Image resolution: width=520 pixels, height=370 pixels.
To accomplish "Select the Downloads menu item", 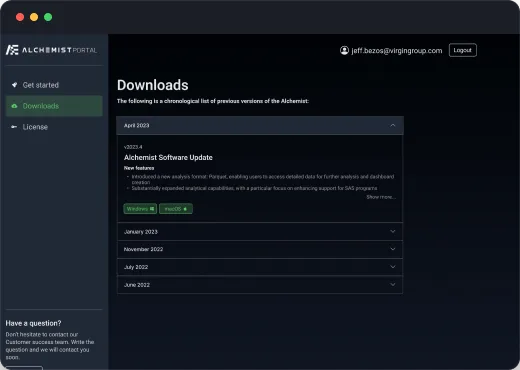I will click(54, 106).
